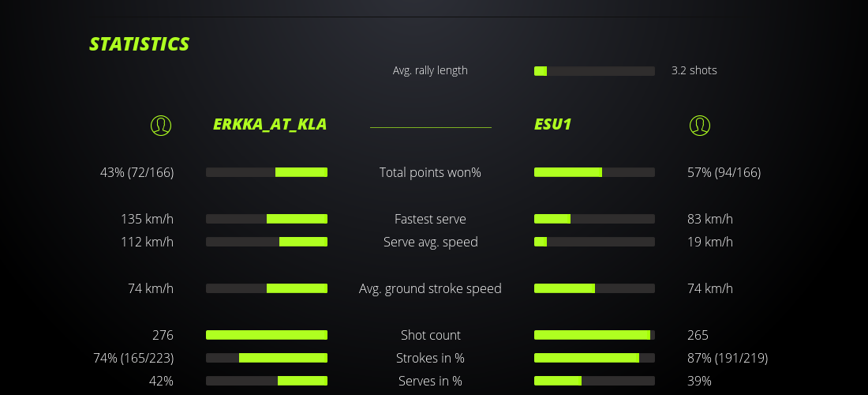Click ESU1 serve avg. speed bar
Image resolution: width=868 pixels, height=395 pixels.
coord(594,242)
